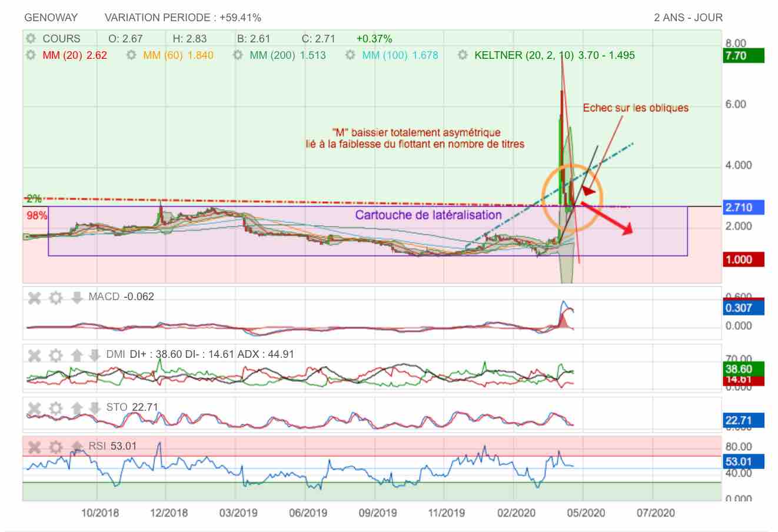Click the STO 22.71 label
The image size is (778, 532).
132,407
